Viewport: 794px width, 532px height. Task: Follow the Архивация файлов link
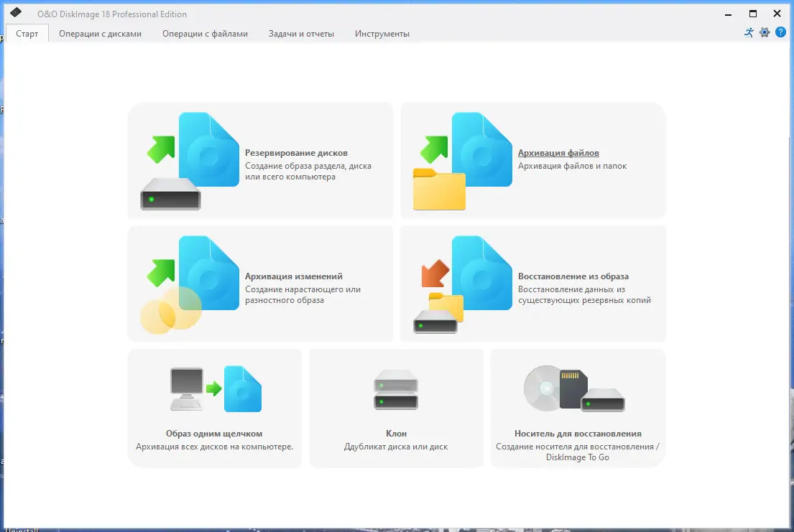pyautogui.click(x=558, y=153)
